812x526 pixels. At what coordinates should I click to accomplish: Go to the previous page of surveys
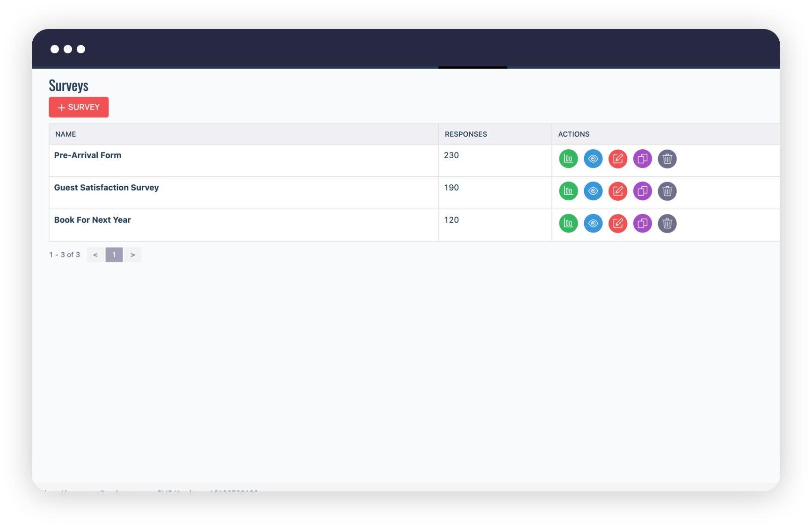[95, 255]
